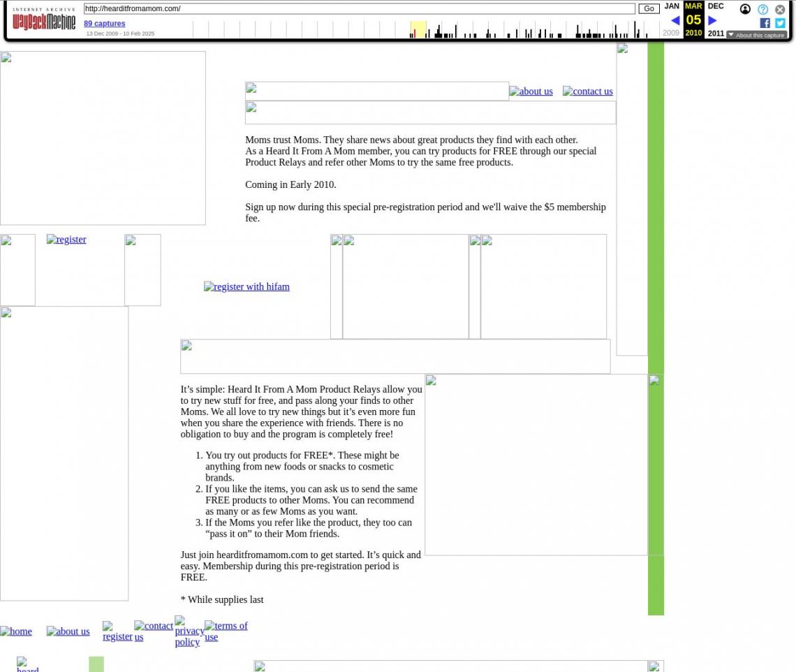Go to next capture arrow

click(712, 20)
